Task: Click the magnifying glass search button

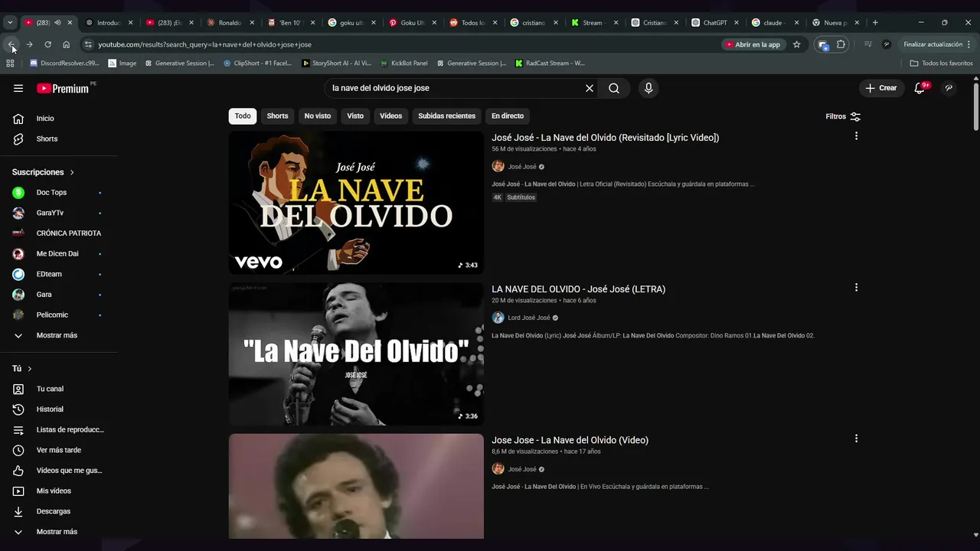Action: pyautogui.click(x=614, y=88)
